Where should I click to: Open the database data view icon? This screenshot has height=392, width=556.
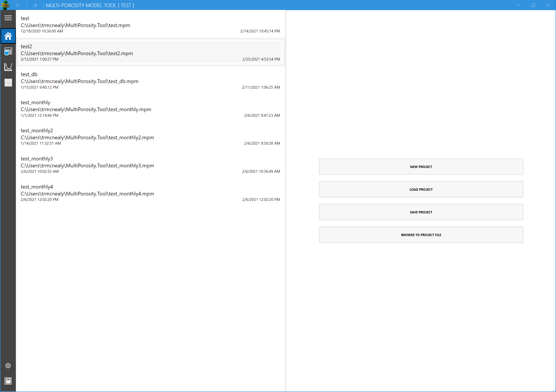pyautogui.click(x=8, y=51)
